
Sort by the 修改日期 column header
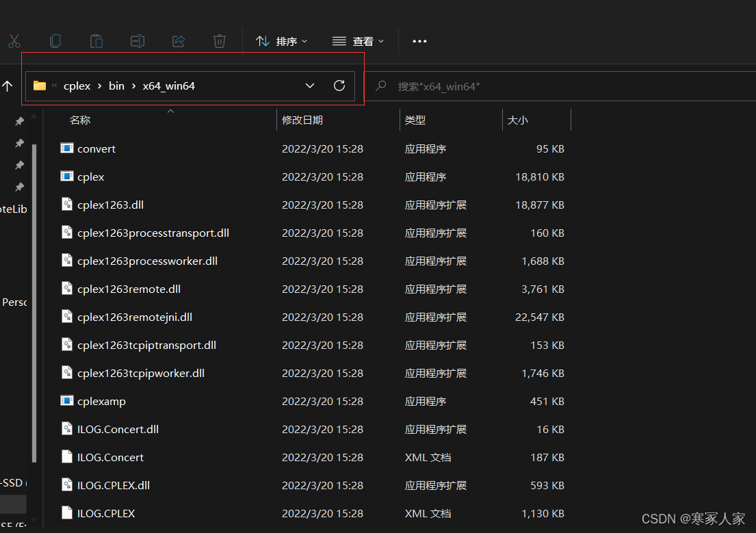pos(302,120)
